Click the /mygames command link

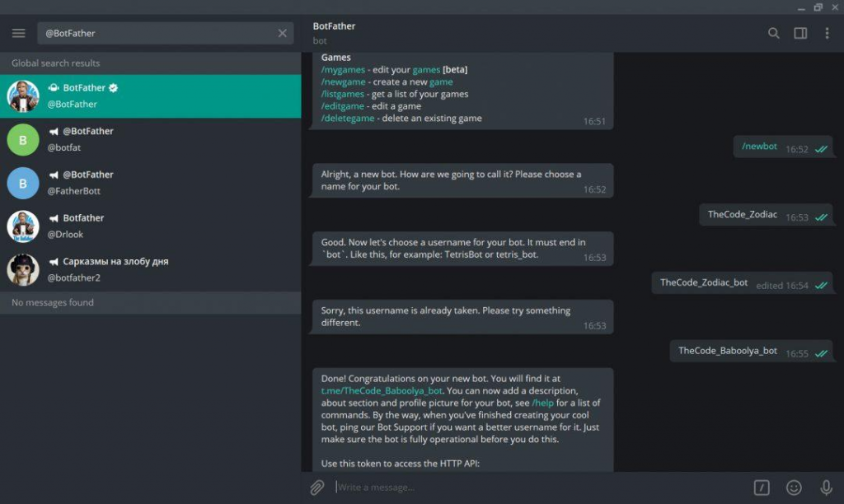pos(343,69)
